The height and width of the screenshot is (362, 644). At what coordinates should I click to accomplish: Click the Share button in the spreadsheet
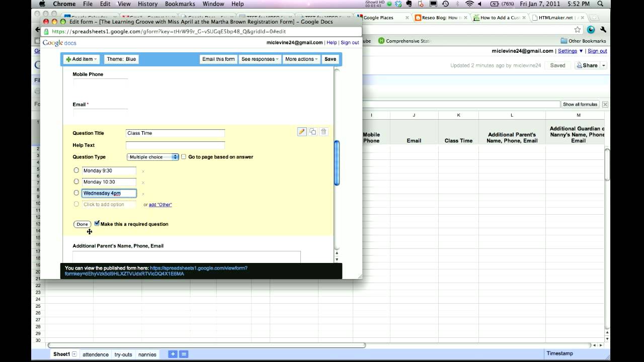[587, 65]
